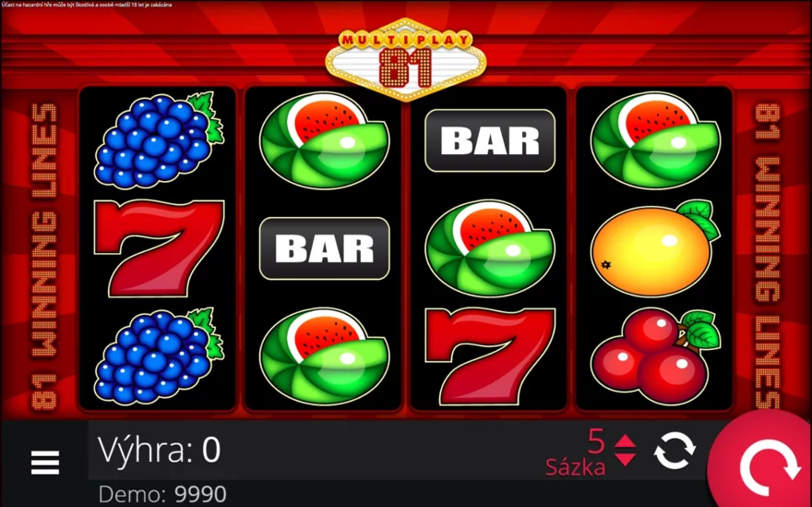Viewport: 812px width, 507px height.
Task: Click the Sázka bet label
Action: 576,467
